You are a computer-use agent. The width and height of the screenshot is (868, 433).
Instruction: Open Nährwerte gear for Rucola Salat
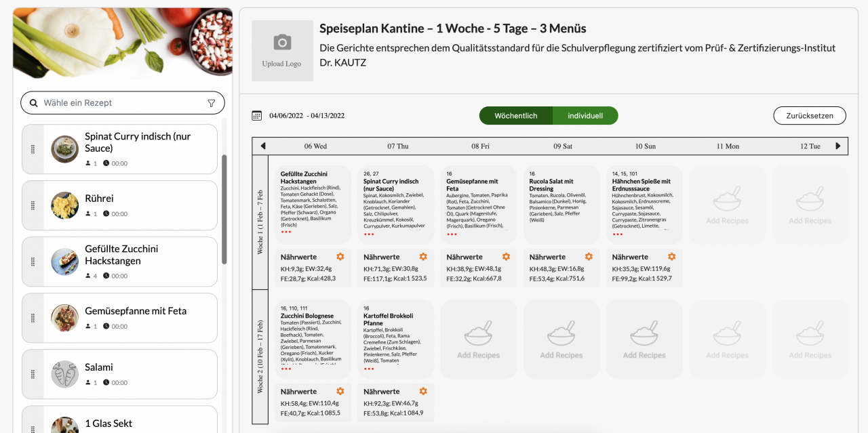pyautogui.click(x=589, y=257)
